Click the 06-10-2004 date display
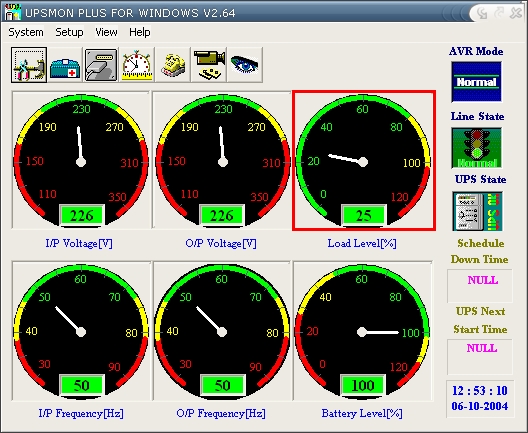This screenshot has height=433, width=528. click(480, 406)
